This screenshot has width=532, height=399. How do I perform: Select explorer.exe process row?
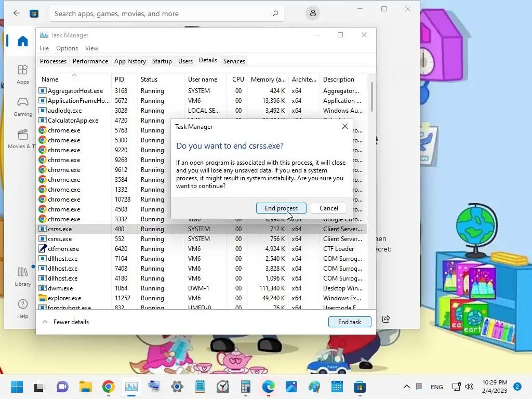pyautogui.click(x=202, y=298)
